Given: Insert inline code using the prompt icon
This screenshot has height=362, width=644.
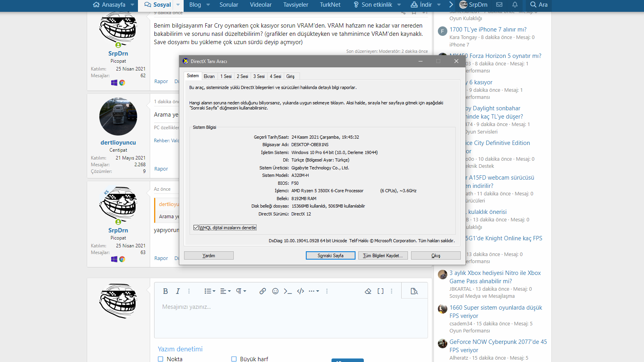Looking at the screenshot, I should point(288,291).
